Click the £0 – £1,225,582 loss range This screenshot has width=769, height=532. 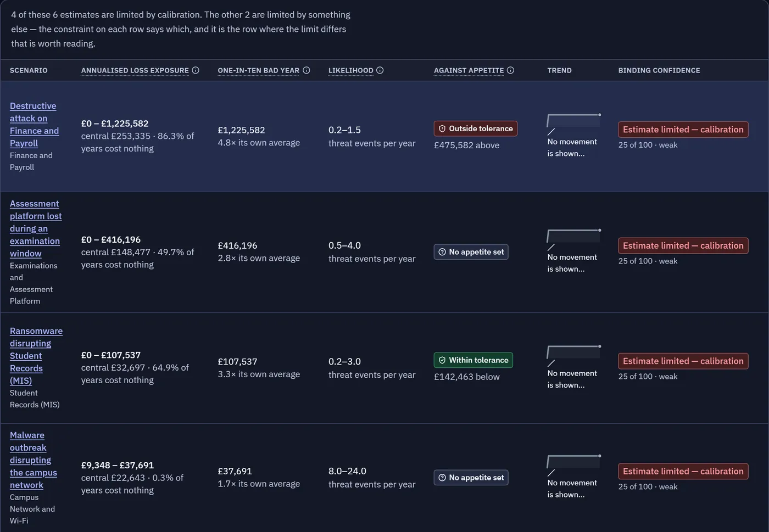tap(115, 124)
